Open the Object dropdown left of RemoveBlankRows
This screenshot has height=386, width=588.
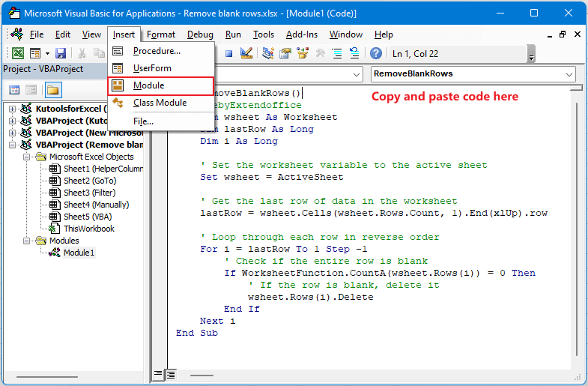coord(357,74)
